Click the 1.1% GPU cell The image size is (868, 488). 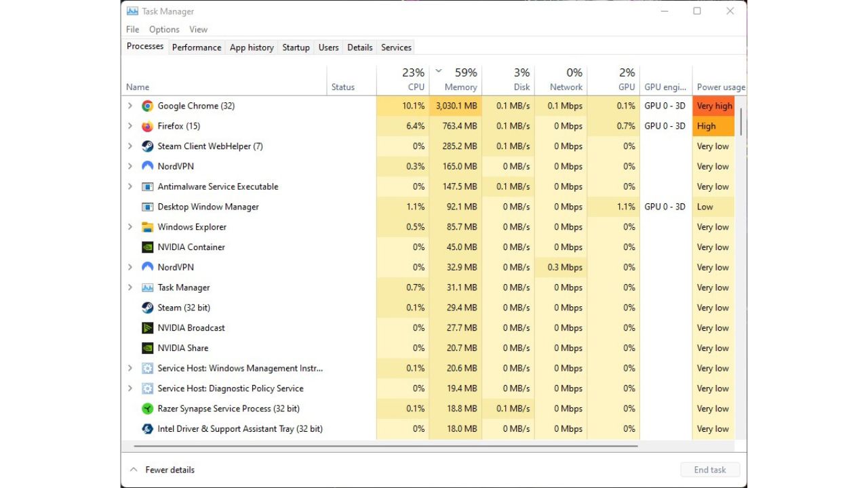click(614, 207)
